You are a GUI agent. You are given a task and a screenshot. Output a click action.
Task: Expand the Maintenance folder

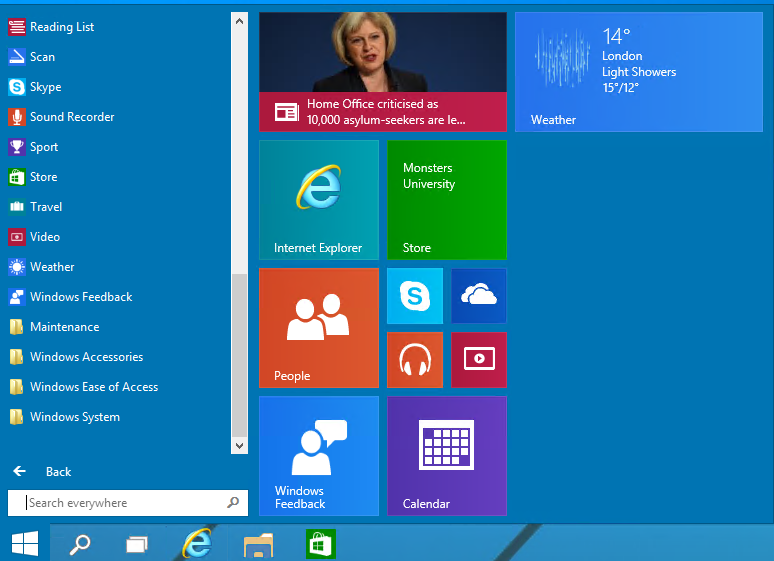click(x=54, y=327)
